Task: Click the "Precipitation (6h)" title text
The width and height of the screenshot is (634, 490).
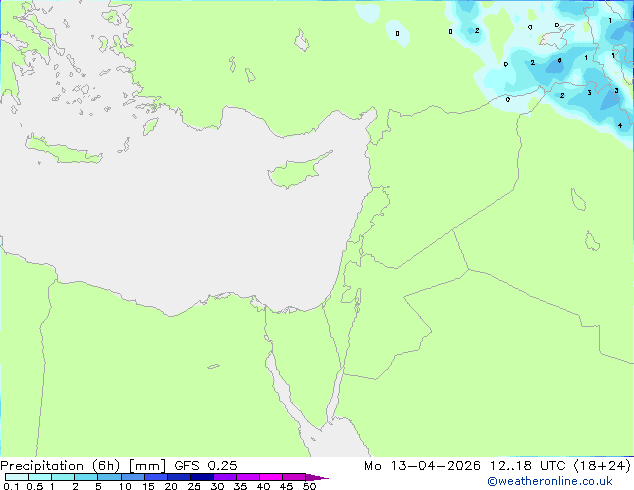Action: (x=60, y=466)
